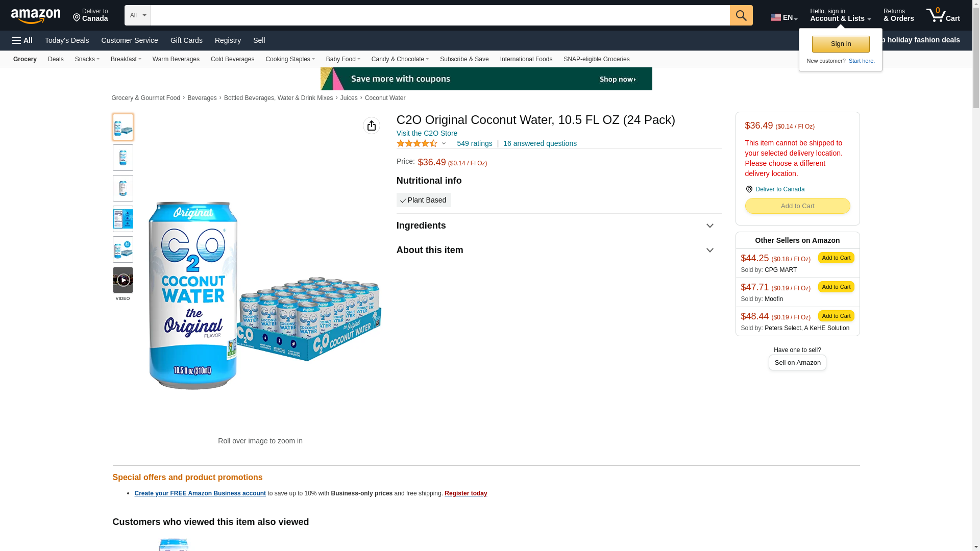980x551 pixels.
Task: Open the All hamburger menu
Action: point(22,40)
